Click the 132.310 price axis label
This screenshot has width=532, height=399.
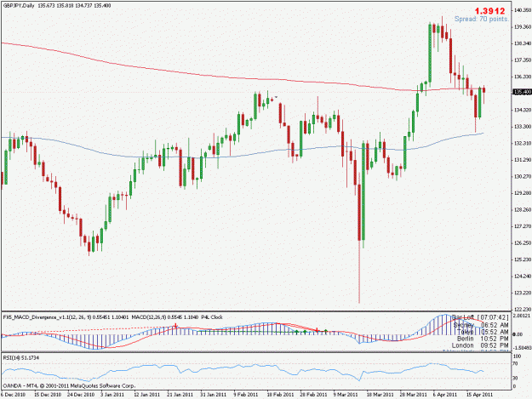(x=523, y=144)
